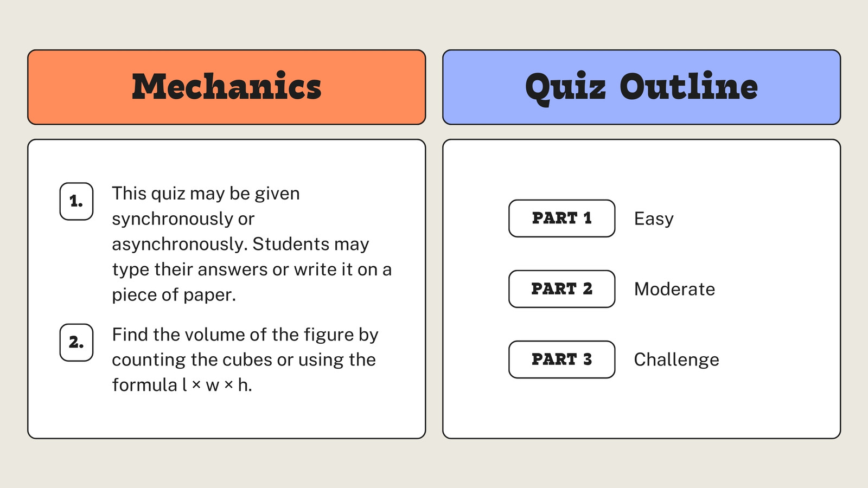The image size is (868, 488).
Task: Click the Quiz Outline heading text
Action: pyautogui.click(x=641, y=88)
